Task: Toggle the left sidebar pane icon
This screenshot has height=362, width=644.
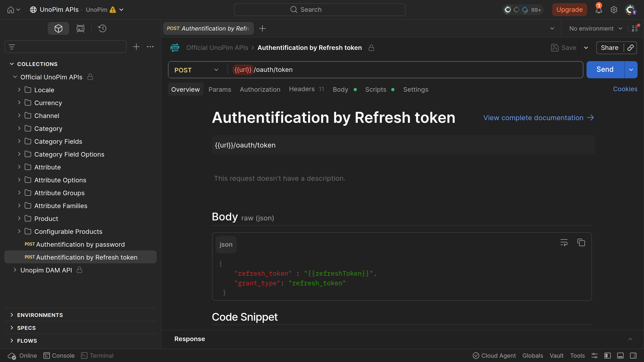Action: 608,356
